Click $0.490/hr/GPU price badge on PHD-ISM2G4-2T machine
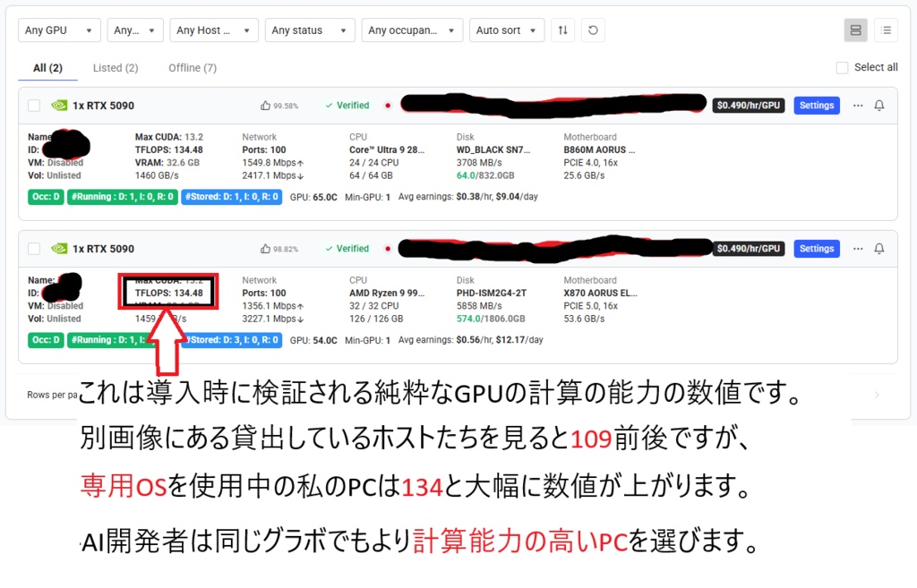Viewport: 917px width, 588px height. pos(748,249)
